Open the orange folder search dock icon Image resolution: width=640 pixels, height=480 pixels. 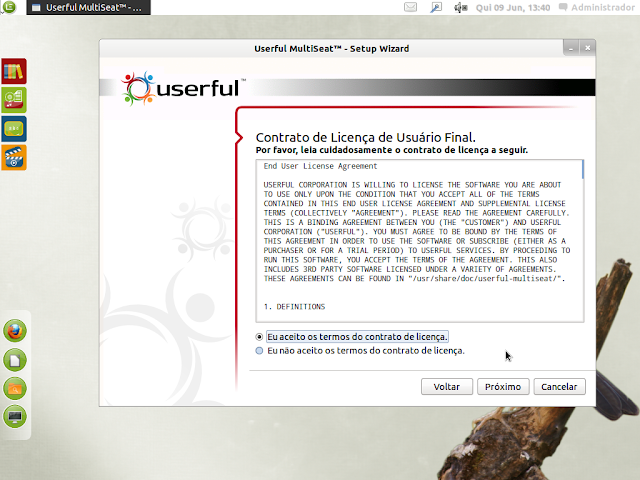click(15, 388)
